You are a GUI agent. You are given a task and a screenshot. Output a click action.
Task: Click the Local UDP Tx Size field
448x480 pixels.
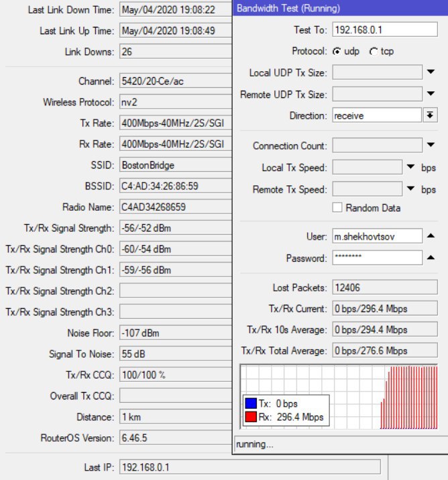pyautogui.click(x=378, y=73)
